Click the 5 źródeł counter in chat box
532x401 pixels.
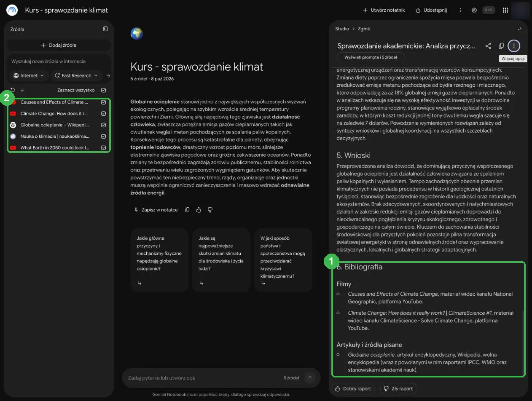click(x=291, y=378)
